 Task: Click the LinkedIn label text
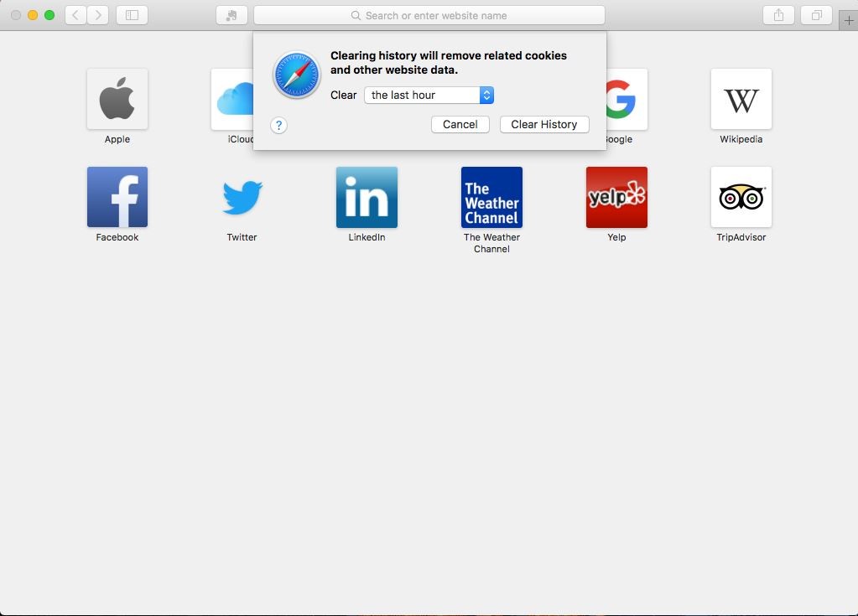coord(367,237)
